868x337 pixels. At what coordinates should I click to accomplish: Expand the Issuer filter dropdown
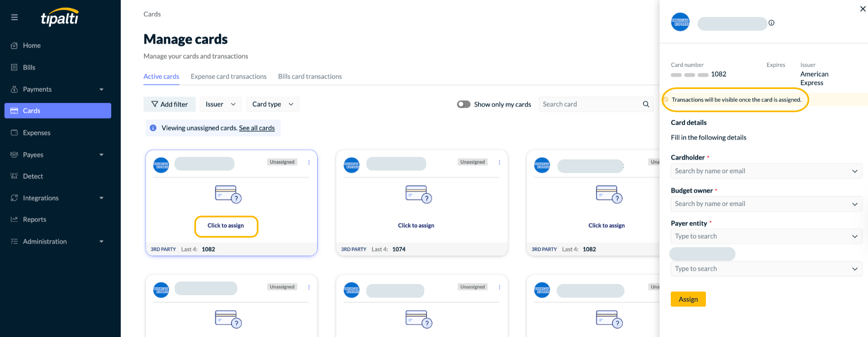point(220,104)
